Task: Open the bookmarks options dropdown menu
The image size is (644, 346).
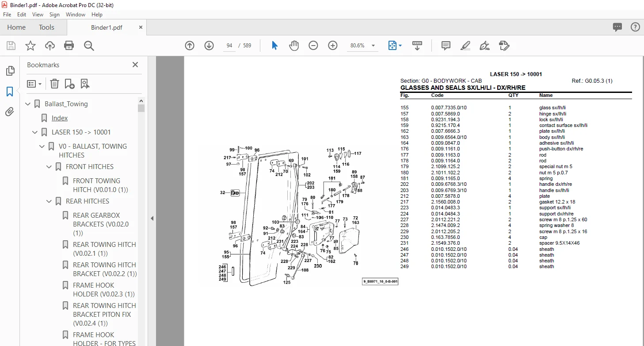Action: [x=34, y=84]
